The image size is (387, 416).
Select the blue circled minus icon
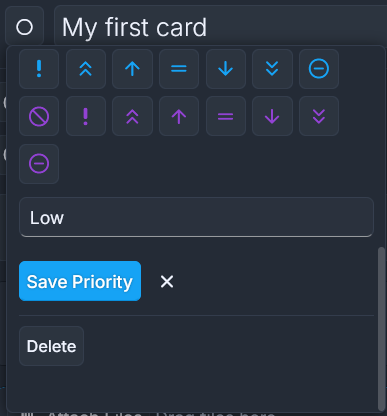point(319,69)
